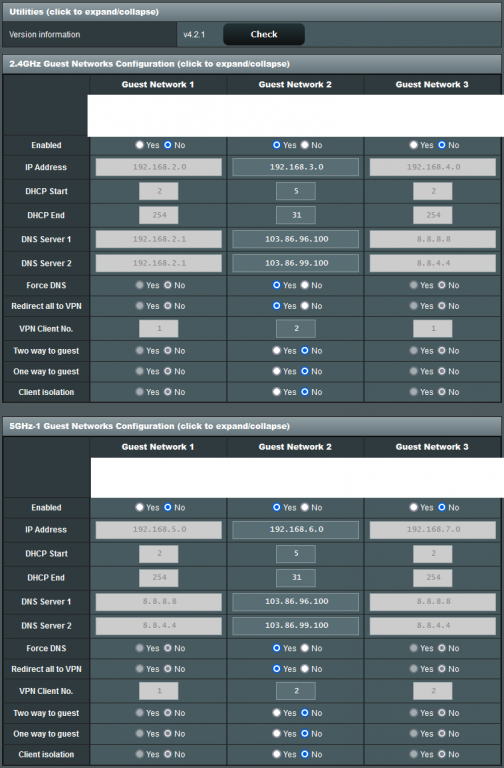Collapse the 5GHz-1 Guest Networks Configuration section
This screenshot has height=768, width=504.
(x=252, y=426)
